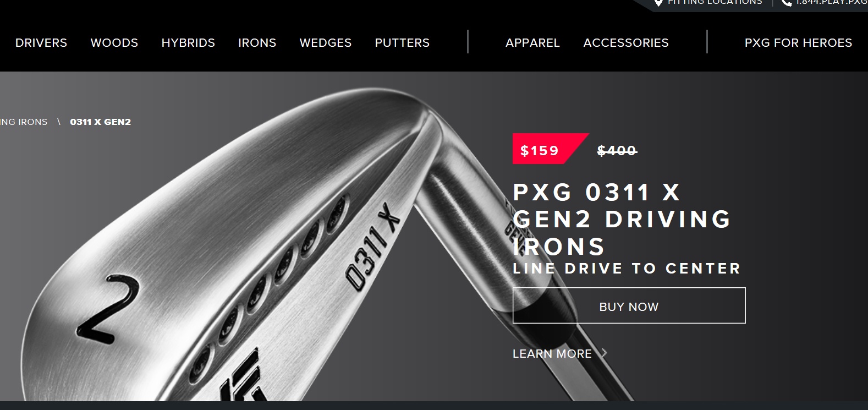Open the Putters menu
868x410 pixels.
402,43
